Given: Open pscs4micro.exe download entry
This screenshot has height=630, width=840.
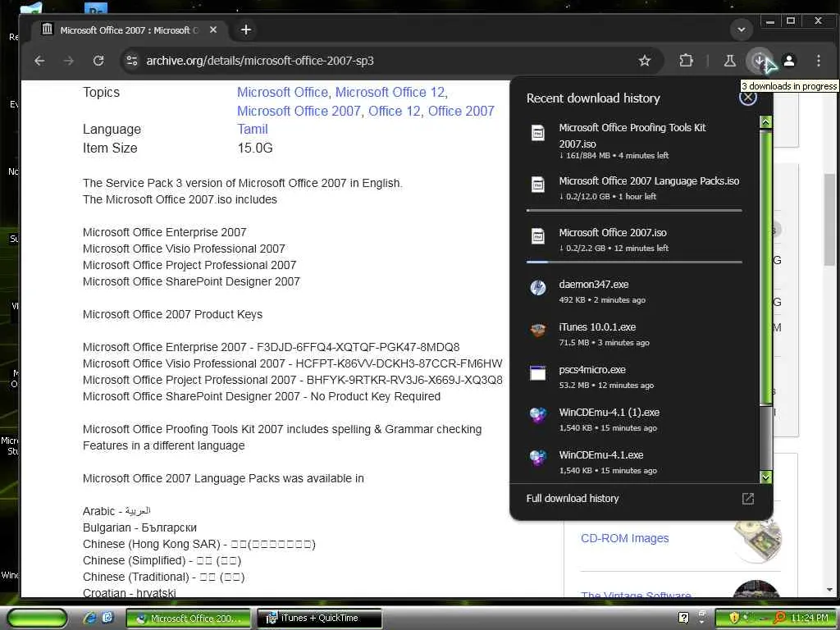Looking at the screenshot, I should coord(634,377).
